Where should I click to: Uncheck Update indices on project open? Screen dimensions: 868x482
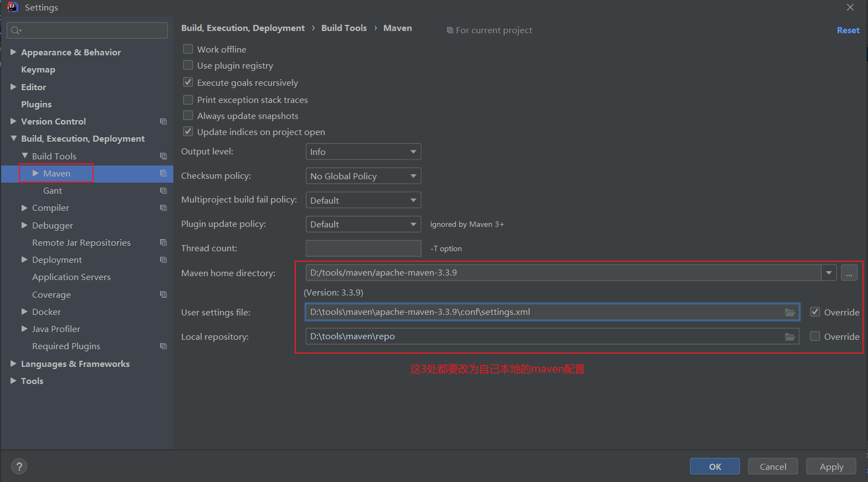[188, 131]
